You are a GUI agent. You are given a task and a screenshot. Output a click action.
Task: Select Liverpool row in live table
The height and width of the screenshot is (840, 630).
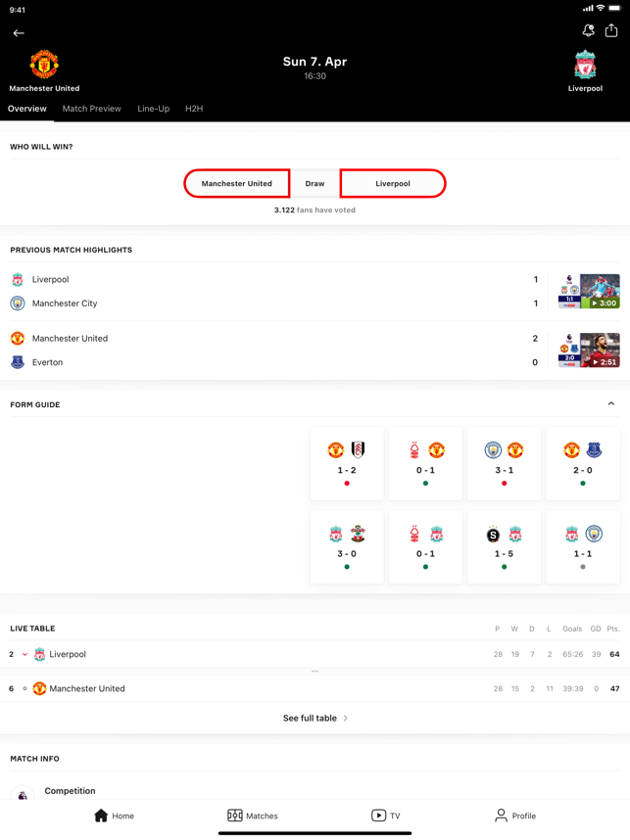pos(315,654)
